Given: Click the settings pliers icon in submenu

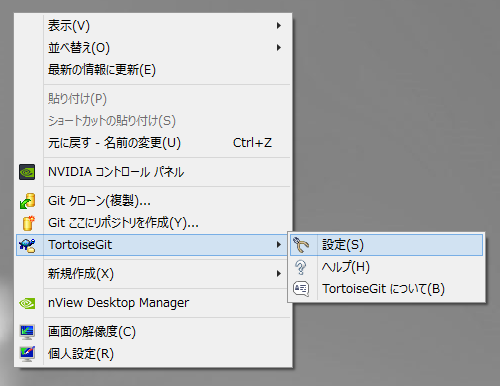Looking at the screenshot, I should 301,245.
